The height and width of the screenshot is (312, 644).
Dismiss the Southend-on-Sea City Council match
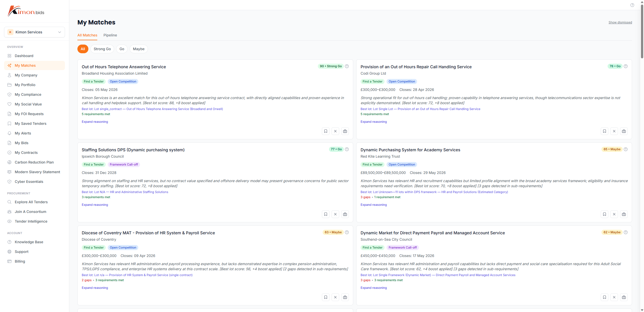(x=614, y=297)
